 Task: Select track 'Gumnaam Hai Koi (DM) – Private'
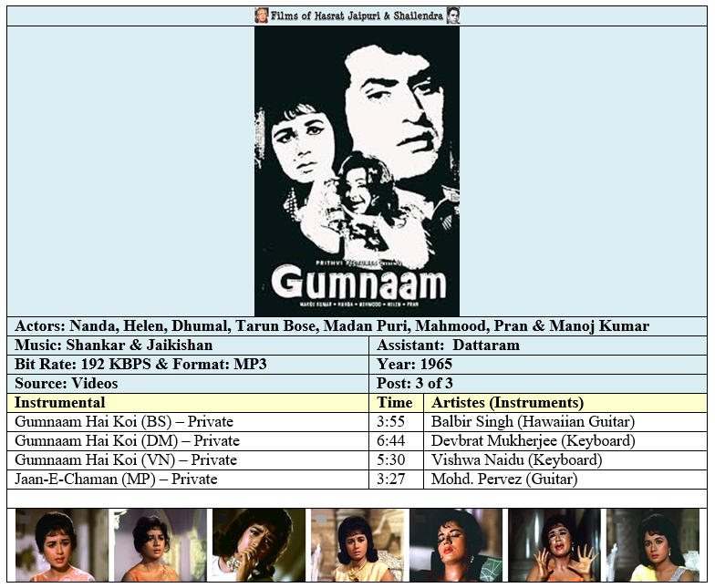coord(188,441)
